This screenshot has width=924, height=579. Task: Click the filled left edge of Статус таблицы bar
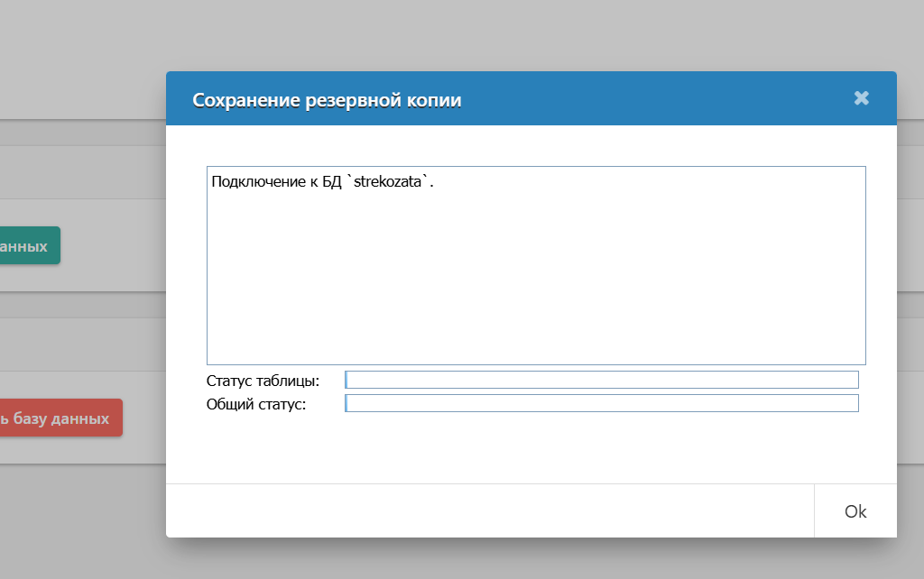[347, 380]
